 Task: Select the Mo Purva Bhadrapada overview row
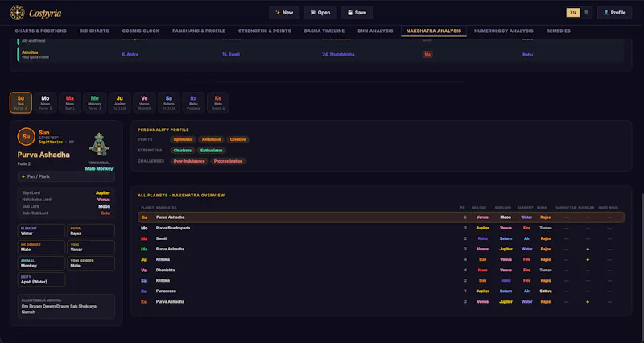point(381,228)
